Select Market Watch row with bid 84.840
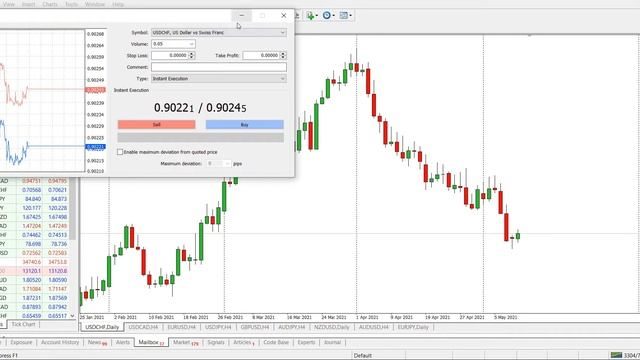 coord(35,199)
